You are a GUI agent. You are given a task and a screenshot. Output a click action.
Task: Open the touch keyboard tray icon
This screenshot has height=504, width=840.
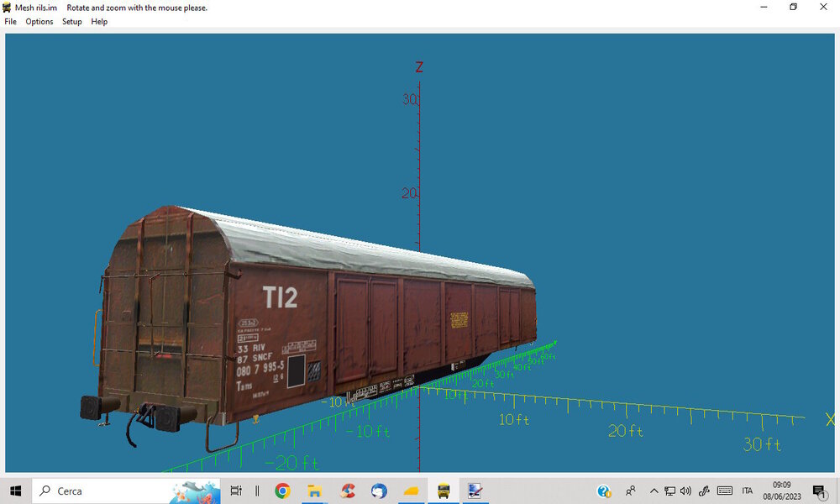(724, 491)
